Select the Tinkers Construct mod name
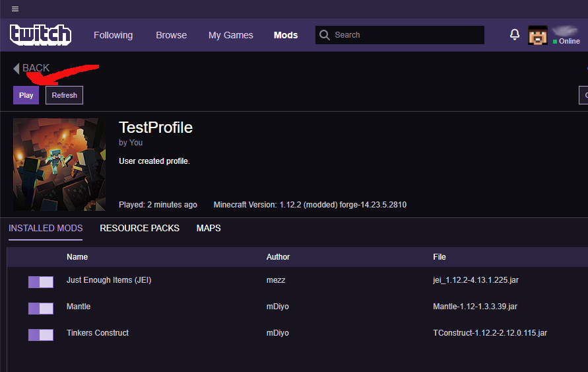This screenshot has width=588, height=372. click(98, 333)
